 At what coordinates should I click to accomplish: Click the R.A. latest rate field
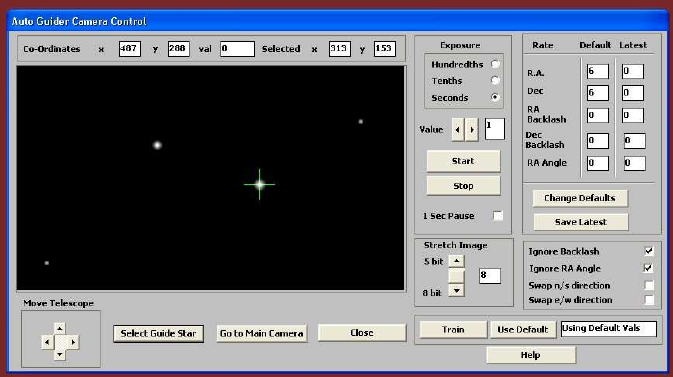tap(633, 71)
